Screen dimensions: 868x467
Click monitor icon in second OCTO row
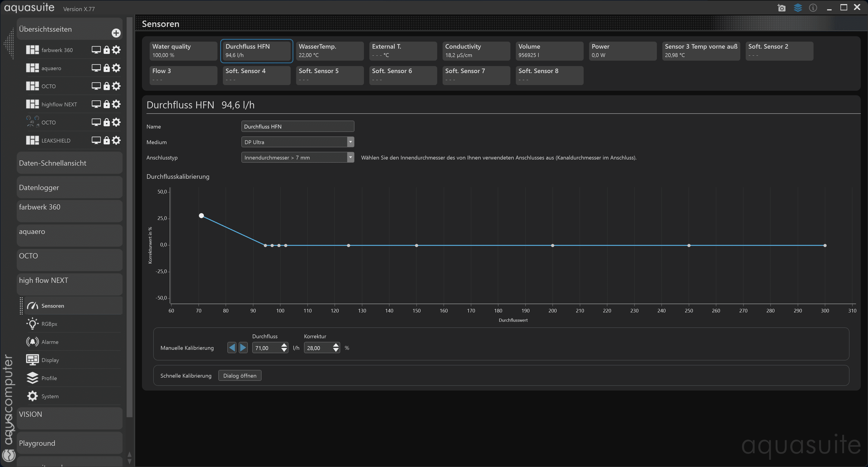[x=96, y=122]
